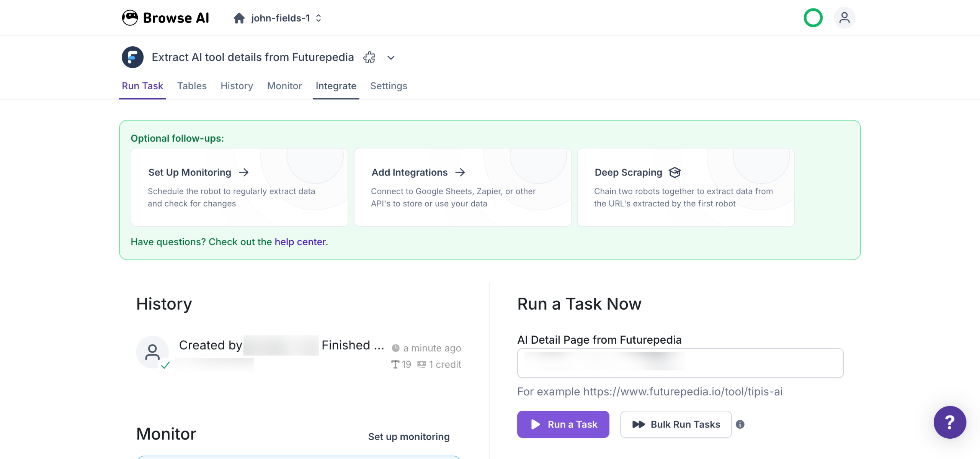Open the purple help question mark bubble
The image size is (980, 459).
point(949,422)
